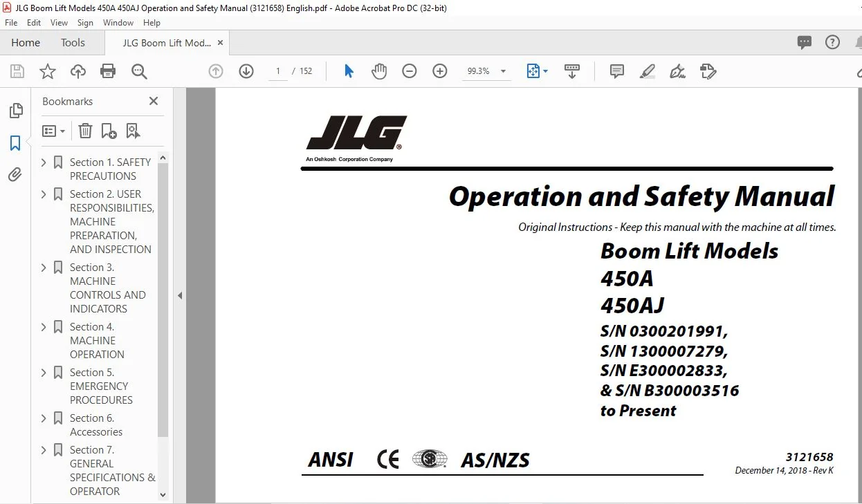Image resolution: width=862 pixels, height=504 pixels.
Task: Open the File menu
Action: click(11, 23)
